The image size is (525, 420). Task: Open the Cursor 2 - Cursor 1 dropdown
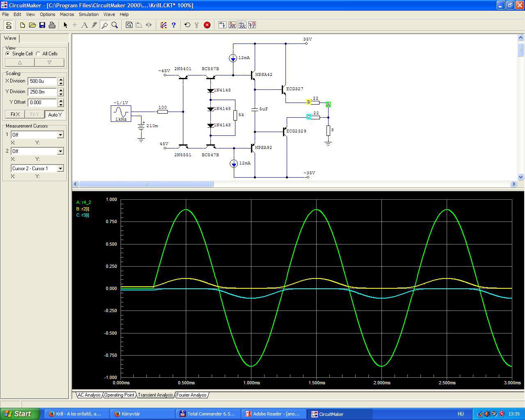[x=60, y=169]
